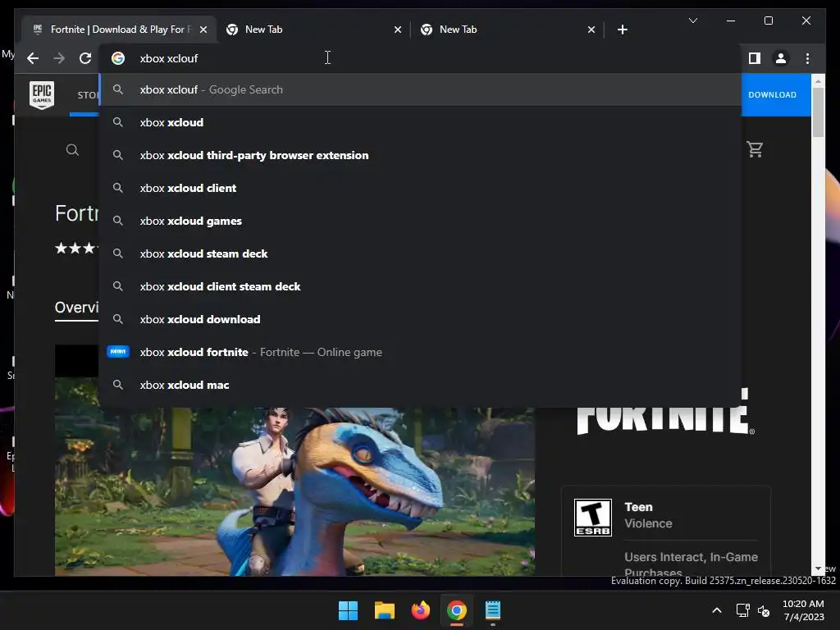
Task: Click the Epic Games logo
Action: (42, 95)
